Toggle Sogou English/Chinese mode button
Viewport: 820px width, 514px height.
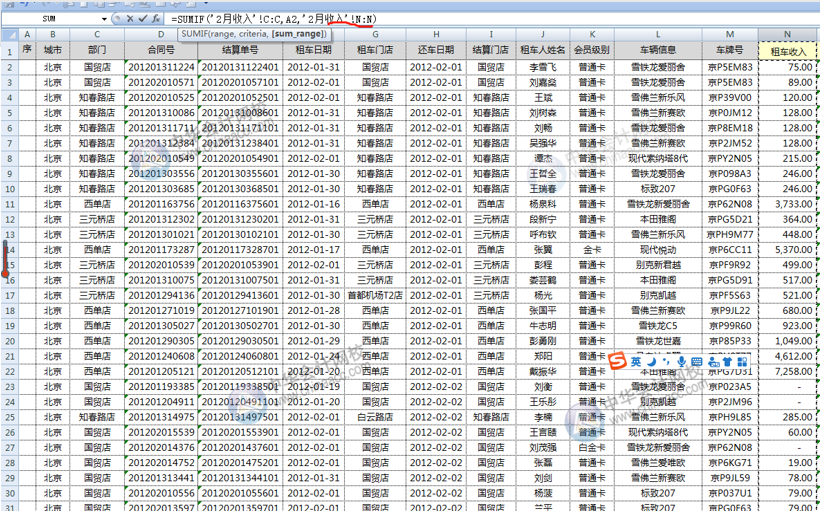637,362
